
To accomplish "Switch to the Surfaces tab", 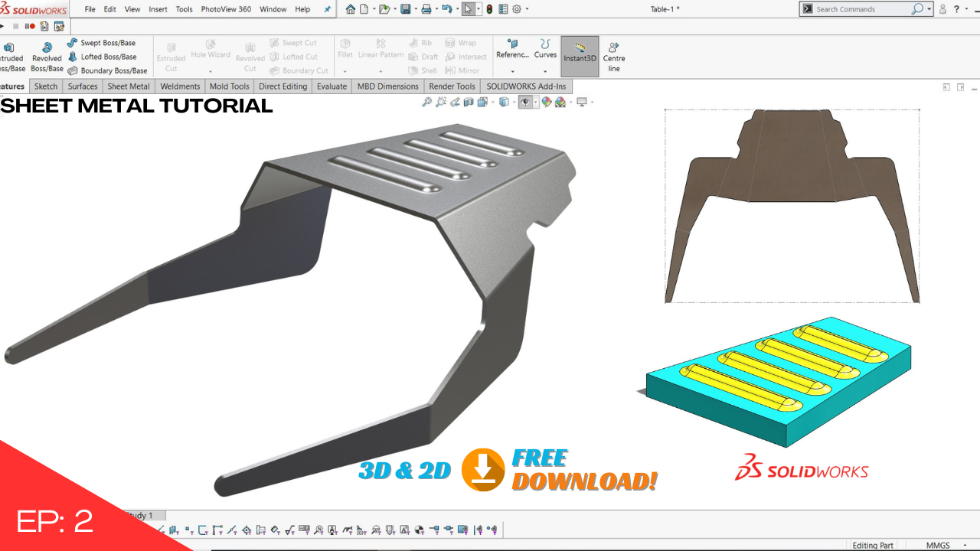I will pyautogui.click(x=83, y=86).
